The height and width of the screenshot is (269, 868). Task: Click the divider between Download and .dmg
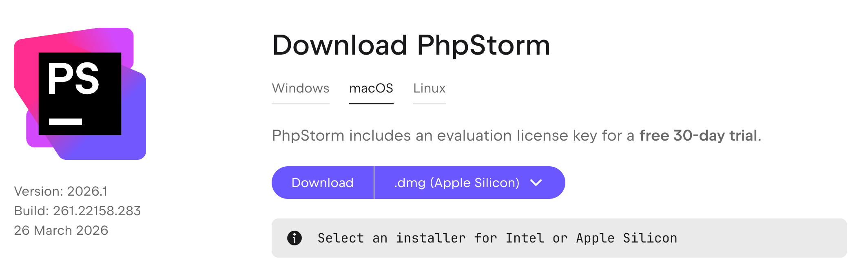pyautogui.click(x=374, y=183)
